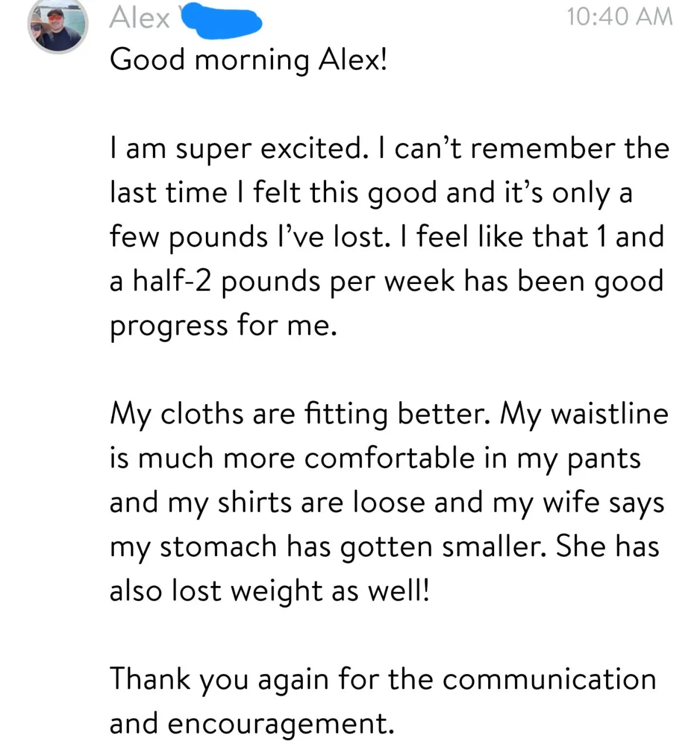
Task: Tap the word "shirts" in the message body
Action: 254,503
